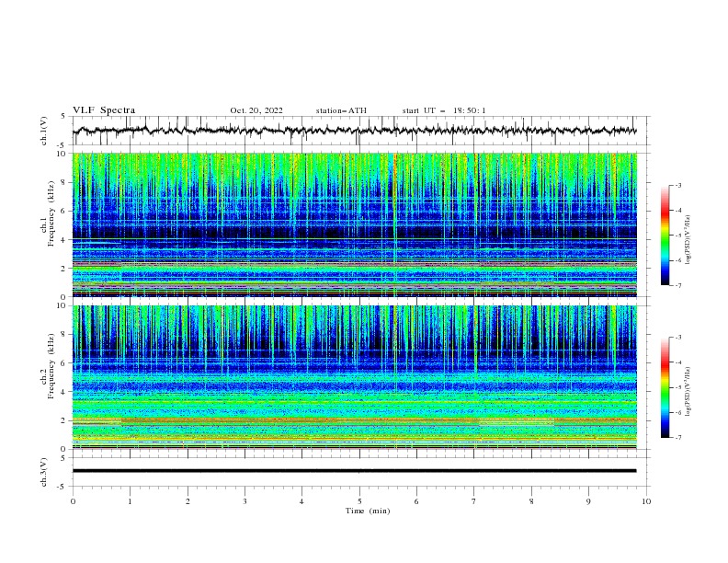Click the date text "Oct. 20, 2022"

[x=256, y=110]
